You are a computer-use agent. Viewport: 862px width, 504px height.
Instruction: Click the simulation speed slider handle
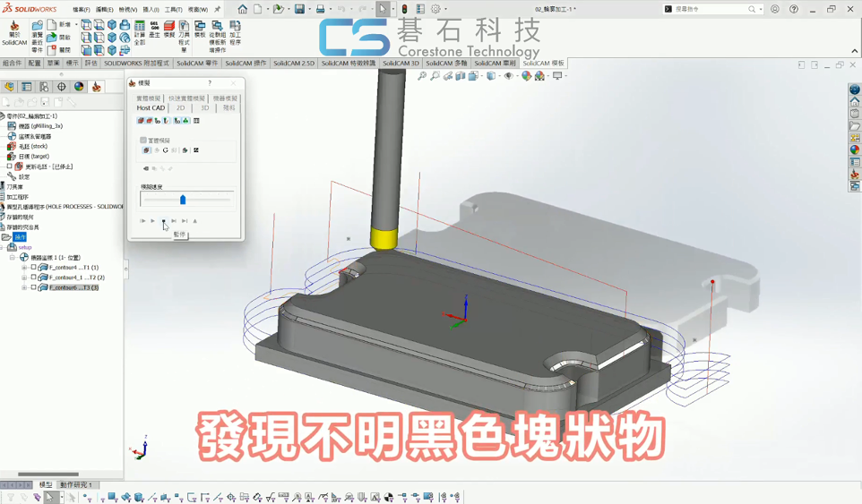183,200
